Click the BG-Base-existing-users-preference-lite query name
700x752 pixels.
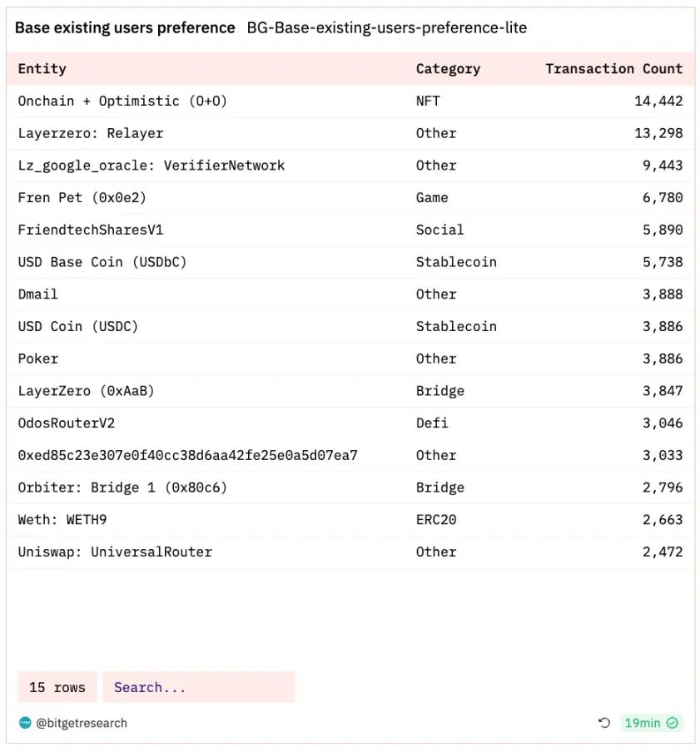pyautogui.click(x=386, y=27)
